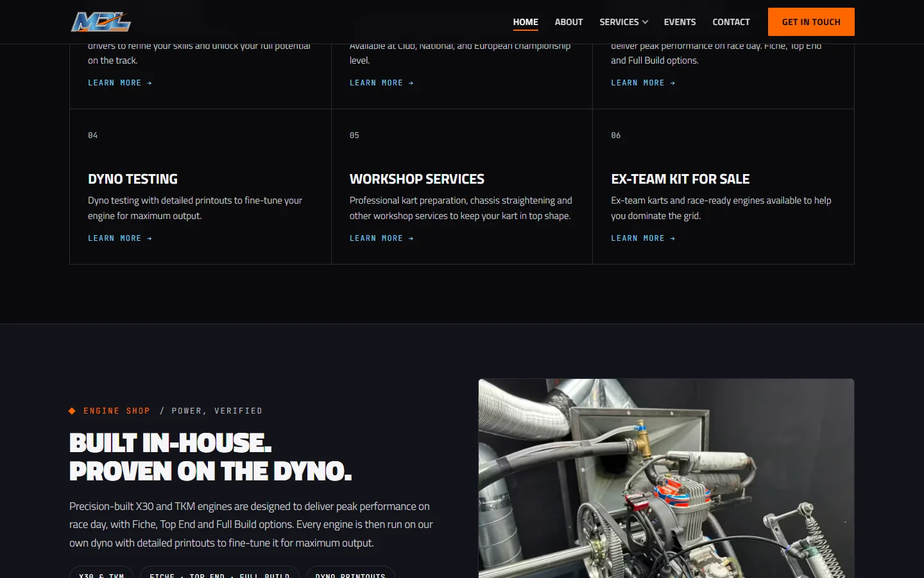The image size is (924, 578).
Task: Click the Engine Shop section label
Action: pos(117,411)
